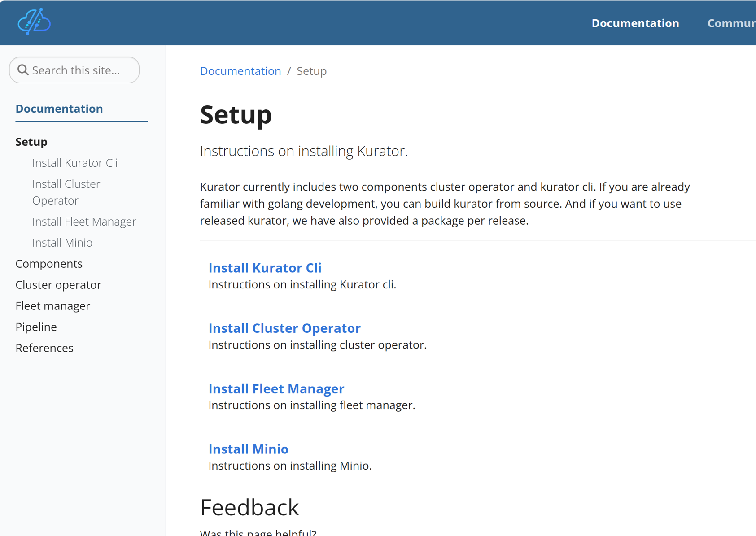The height and width of the screenshot is (536, 756).
Task: Open Install Fleet Manager in sidebar
Action: [84, 222]
